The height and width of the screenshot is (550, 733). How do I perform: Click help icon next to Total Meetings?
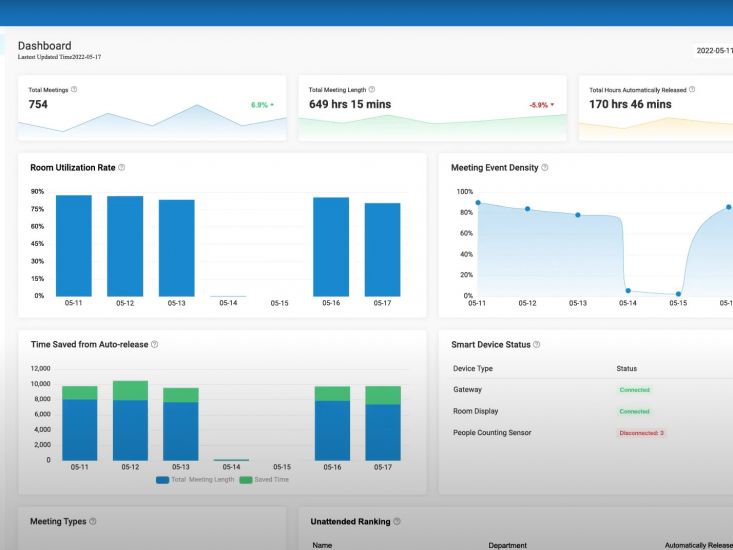[x=75, y=90]
